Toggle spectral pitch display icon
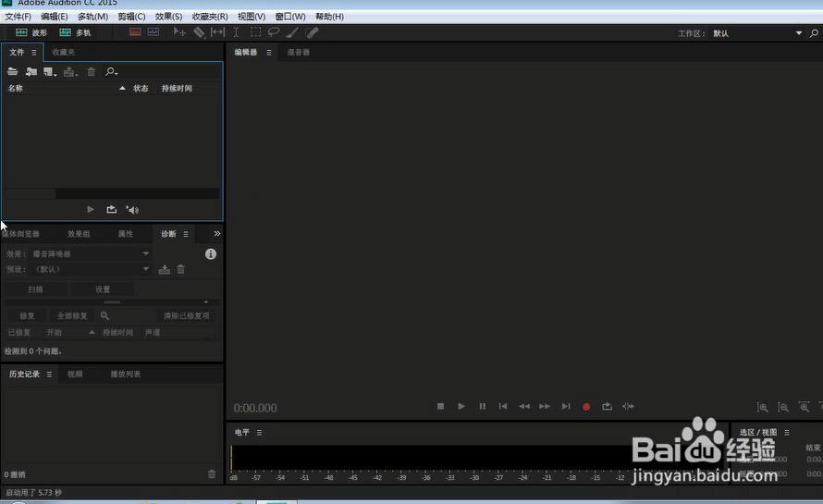Image resolution: width=823 pixels, height=504 pixels. 154,32
